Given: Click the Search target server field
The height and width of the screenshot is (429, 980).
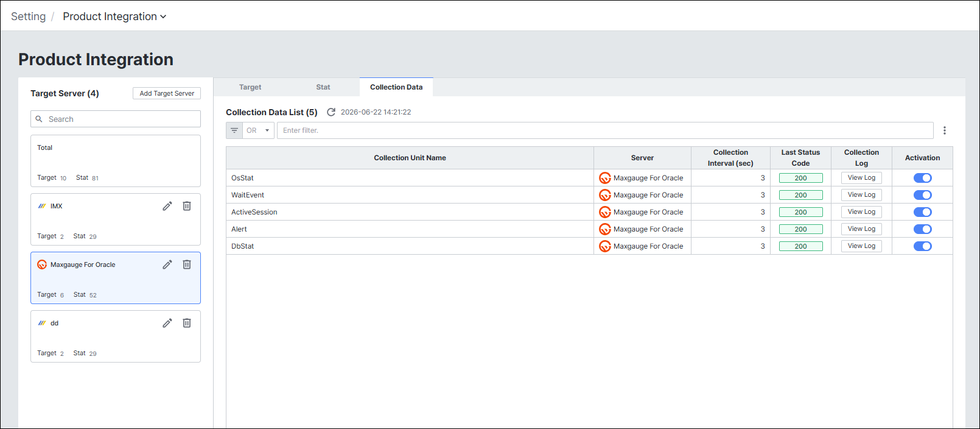Looking at the screenshot, I should tap(116, 119).
